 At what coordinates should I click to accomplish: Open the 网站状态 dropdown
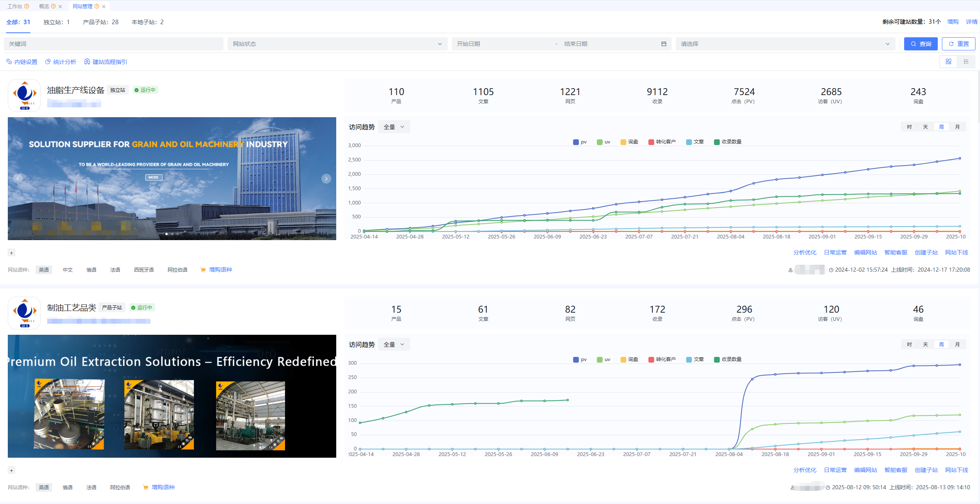click(337, 44)
